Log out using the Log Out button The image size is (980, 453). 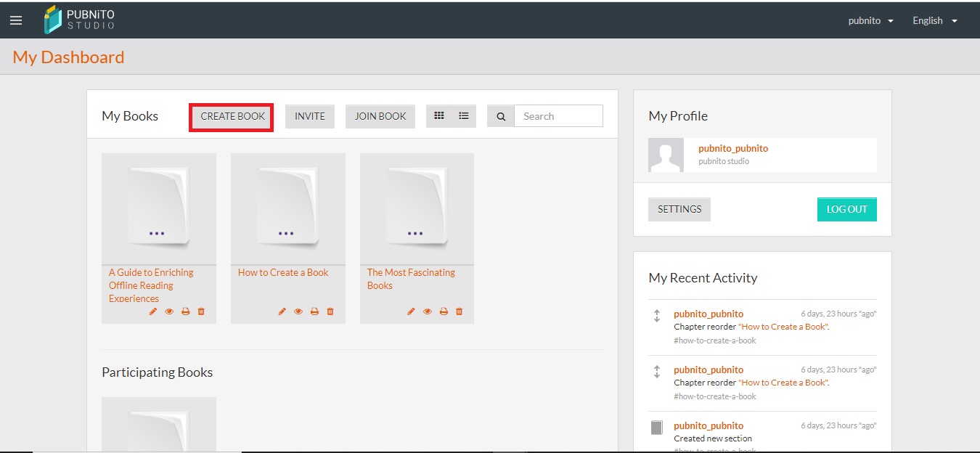pyautogui.click(x=846, y=209)
